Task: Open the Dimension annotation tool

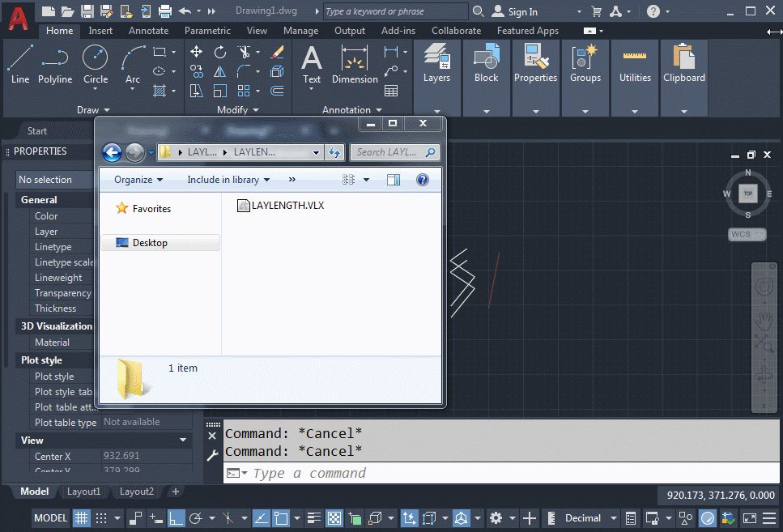Action: click(x=355, y=65)
